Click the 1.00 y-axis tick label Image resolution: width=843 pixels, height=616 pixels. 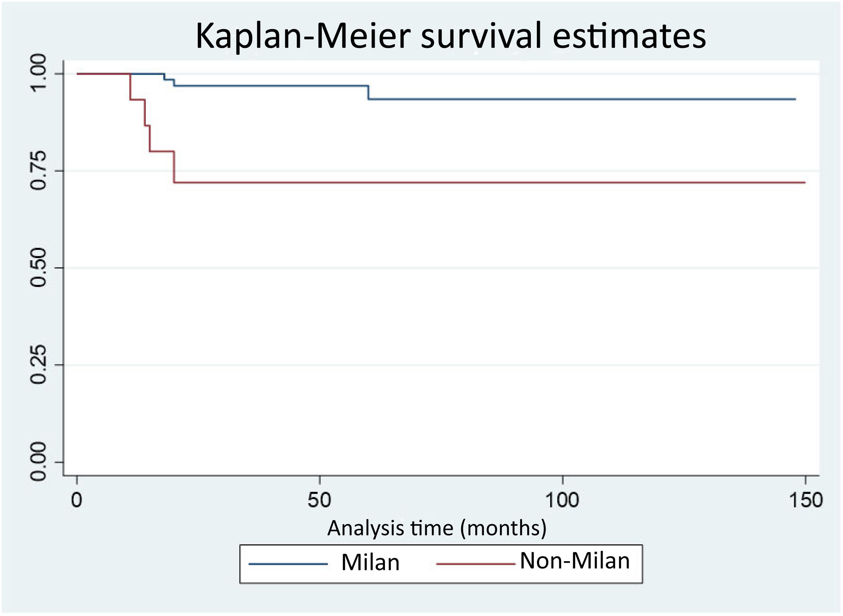(38, 73)
